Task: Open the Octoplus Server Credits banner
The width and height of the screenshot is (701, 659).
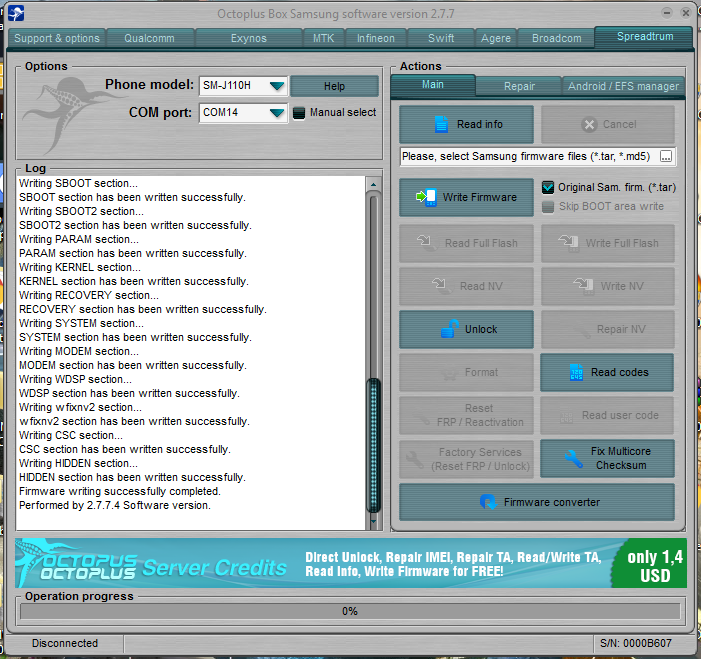Action: 350,563
